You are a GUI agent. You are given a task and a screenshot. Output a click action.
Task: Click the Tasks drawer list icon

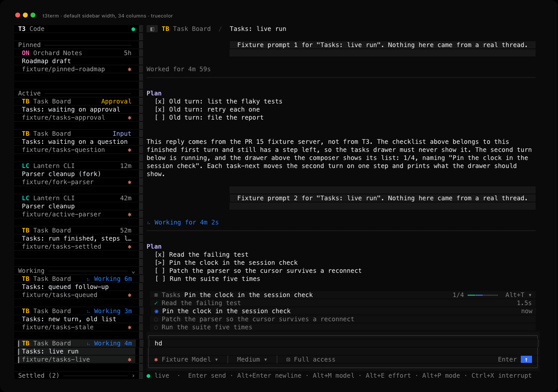click(156, 295)
